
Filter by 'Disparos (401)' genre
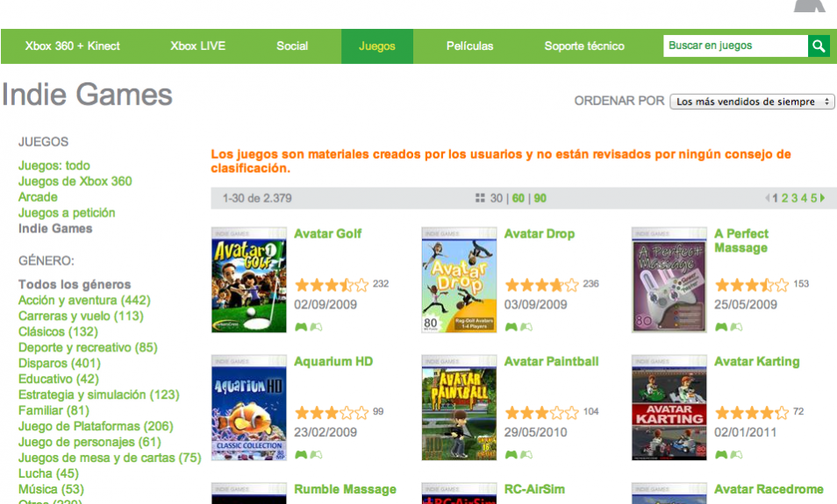[60, 363]
